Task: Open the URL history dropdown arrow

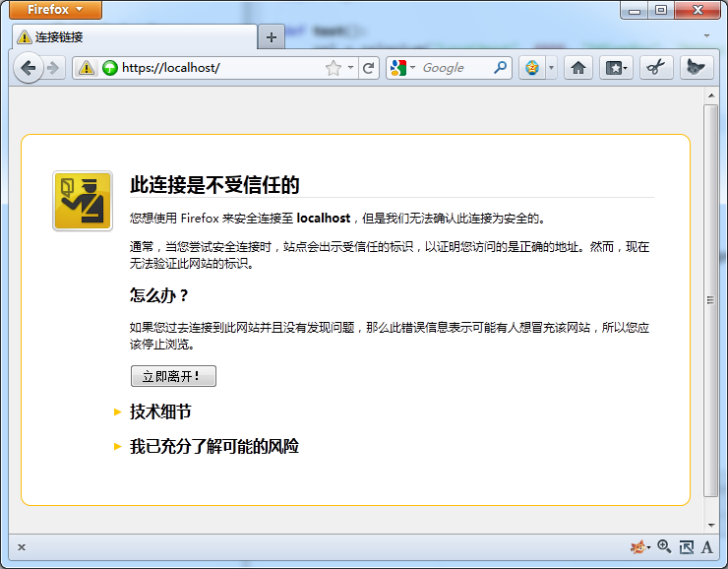Action: click(350, 68)
